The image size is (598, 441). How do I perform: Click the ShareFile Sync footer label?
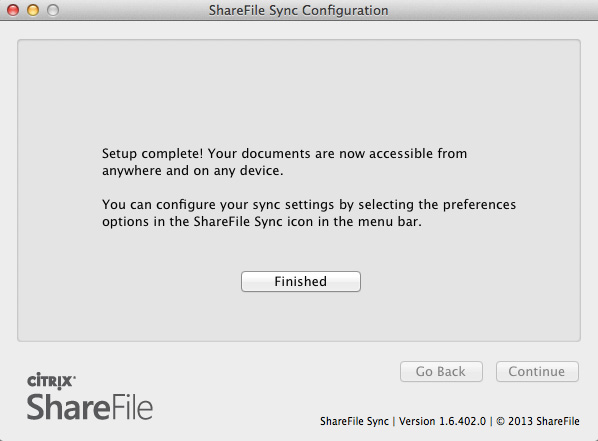[x=354, y=421]
